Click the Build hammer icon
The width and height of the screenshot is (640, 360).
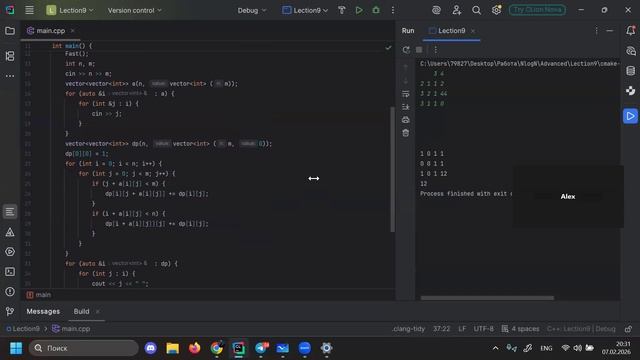click(342, 10)
